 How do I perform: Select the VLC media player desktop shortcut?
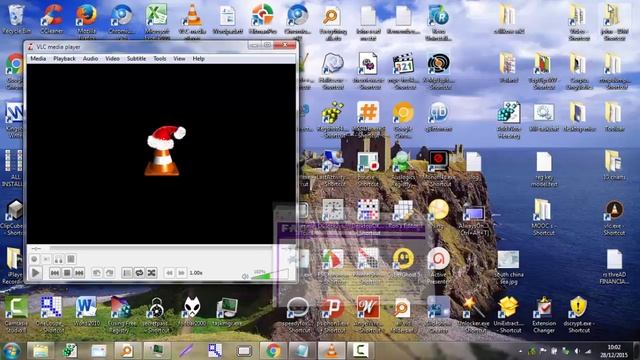tap(192, 22)
